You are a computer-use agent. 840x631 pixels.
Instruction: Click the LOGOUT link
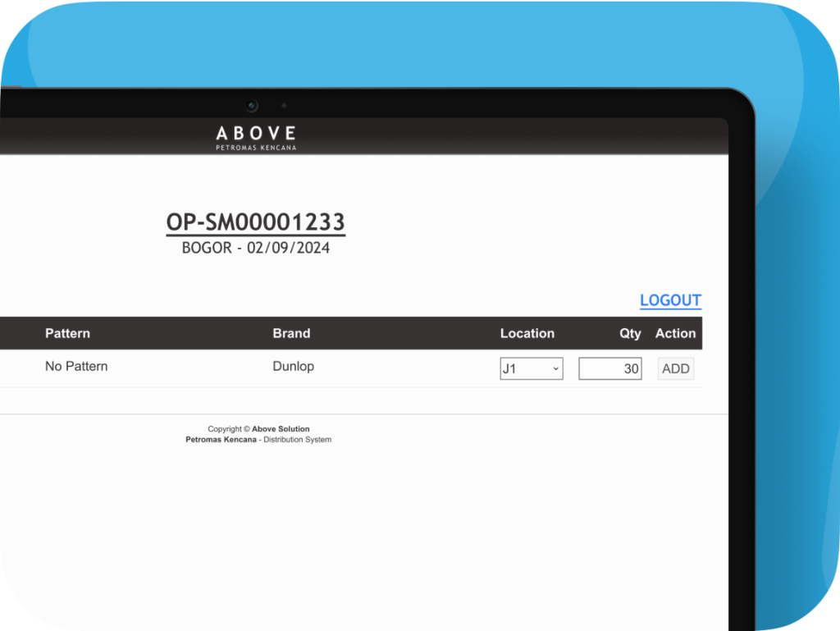coord(670,300)
